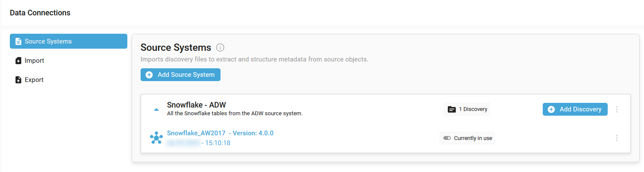Click the Add Source System button
644x172 pixels.
pos(180,75)
